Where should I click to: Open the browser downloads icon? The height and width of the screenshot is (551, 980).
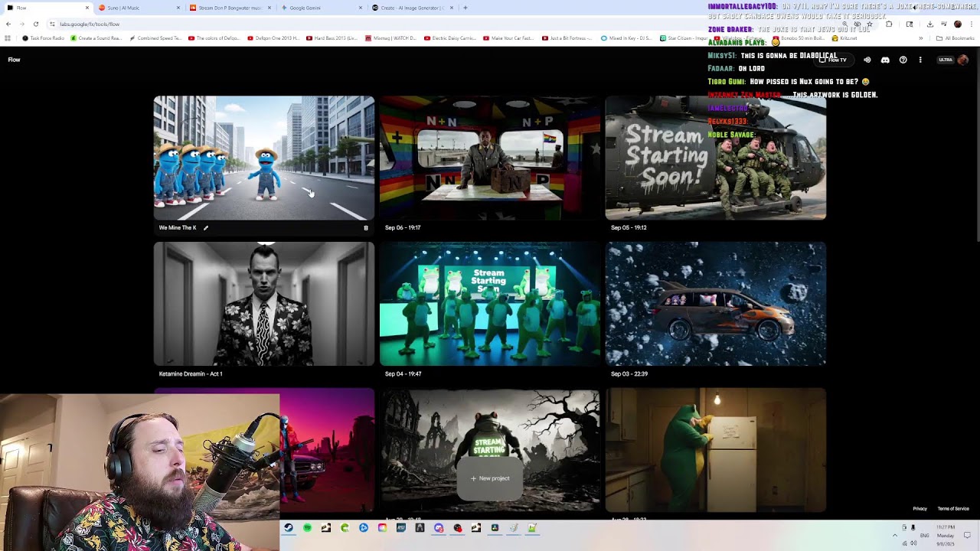tap(930, 24)
